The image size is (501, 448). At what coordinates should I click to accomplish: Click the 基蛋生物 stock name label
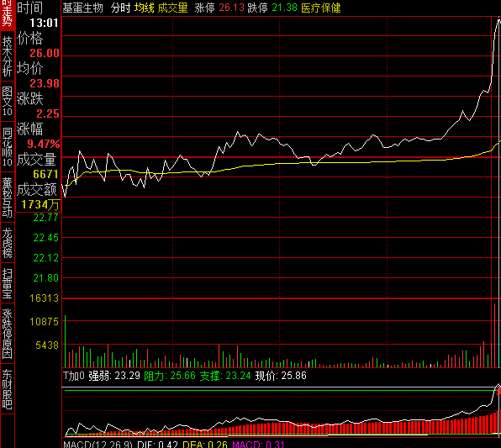coord(82,8)
